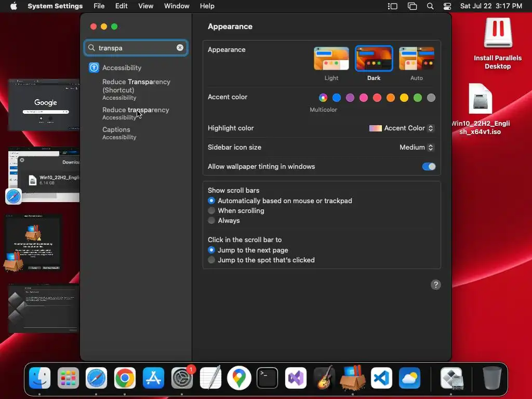Viewport: 532px width, 399px height.
Task: Select Jump to the next page
Action: [x=211, y=250]
